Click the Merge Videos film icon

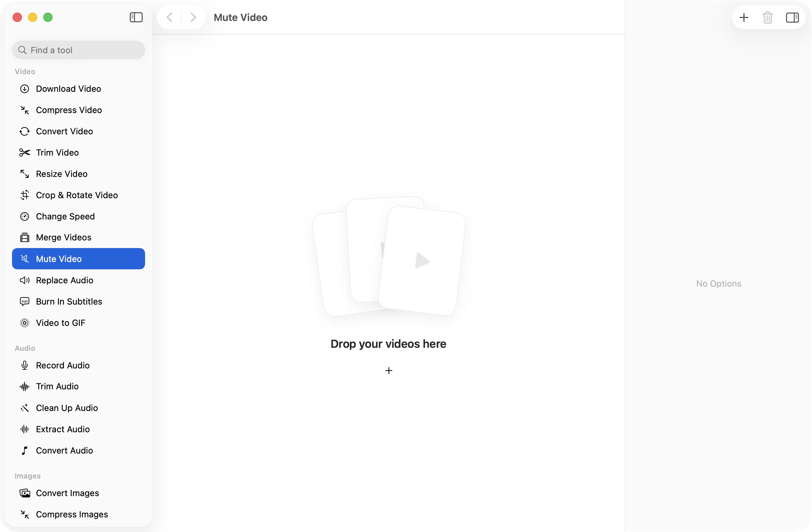(25, 237)
